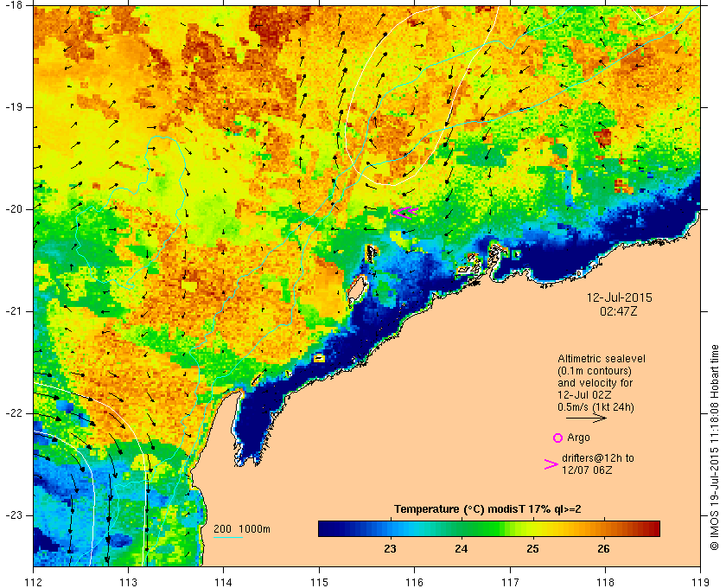
Task: Click the 'Temperature (°C) modisT 17% ql>=2' title
Action: 487,509
